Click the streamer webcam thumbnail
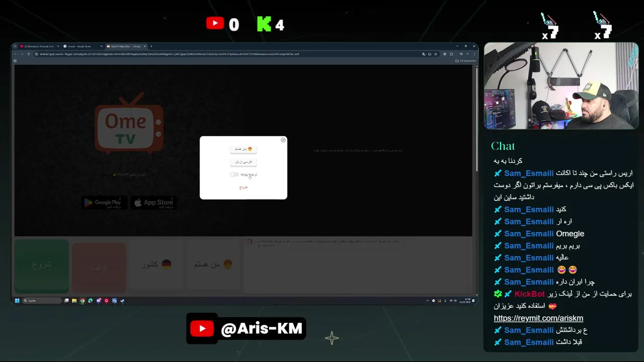Viewport: 644px width, 362px height. coord(561,86)
